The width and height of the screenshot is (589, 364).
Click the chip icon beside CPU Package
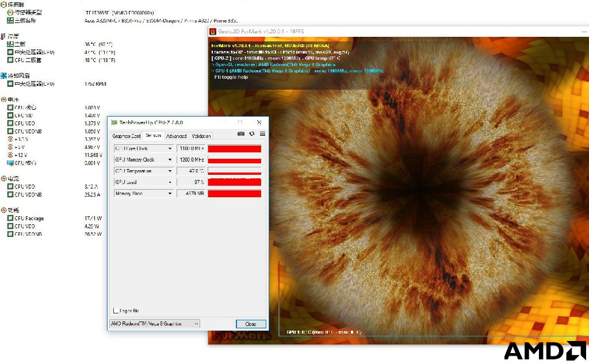point(10,218)
